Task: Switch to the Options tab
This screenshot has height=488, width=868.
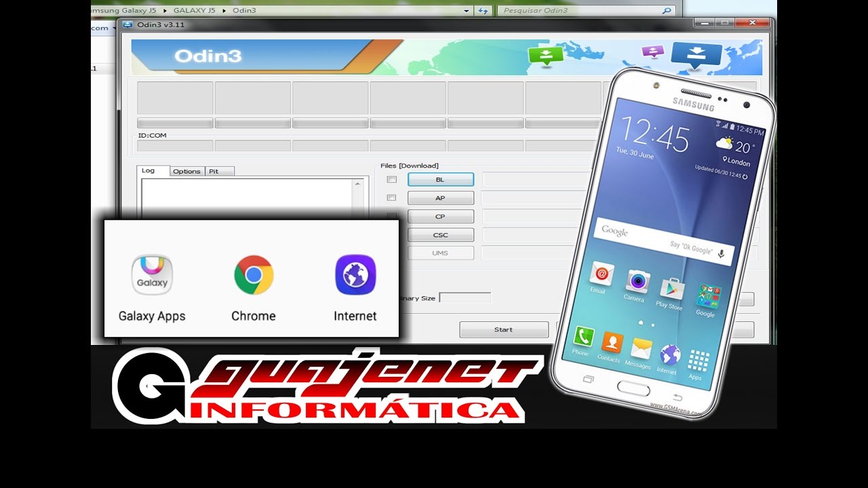Action: tap(186, 171)
